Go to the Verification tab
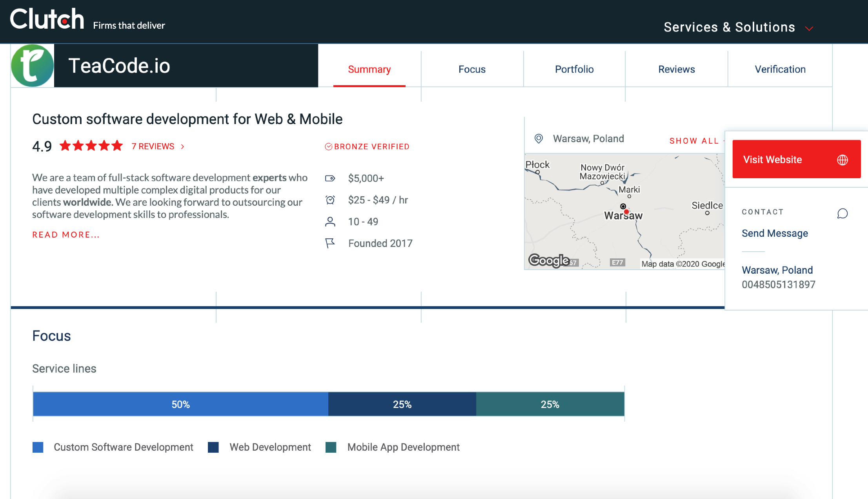 click(780, 69)
